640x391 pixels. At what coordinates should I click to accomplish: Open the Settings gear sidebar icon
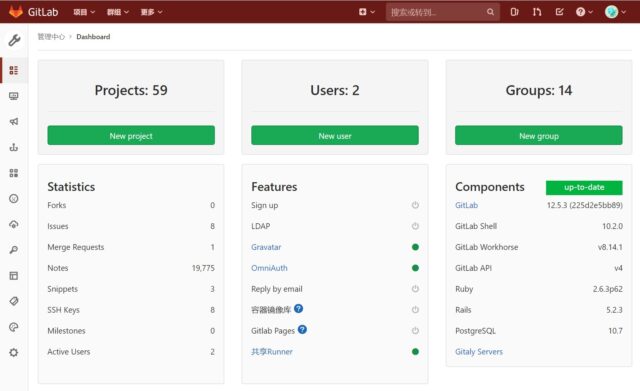click(13, 353)
